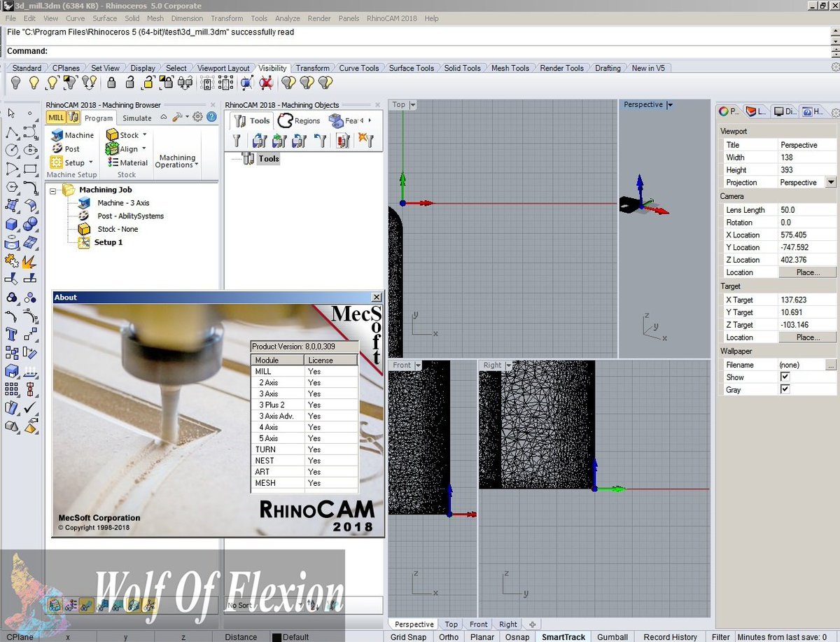Select the Polygon hexagon tool
Image resolution: width=840 pixels, height=642 pixels.
[x=11, y=188]
